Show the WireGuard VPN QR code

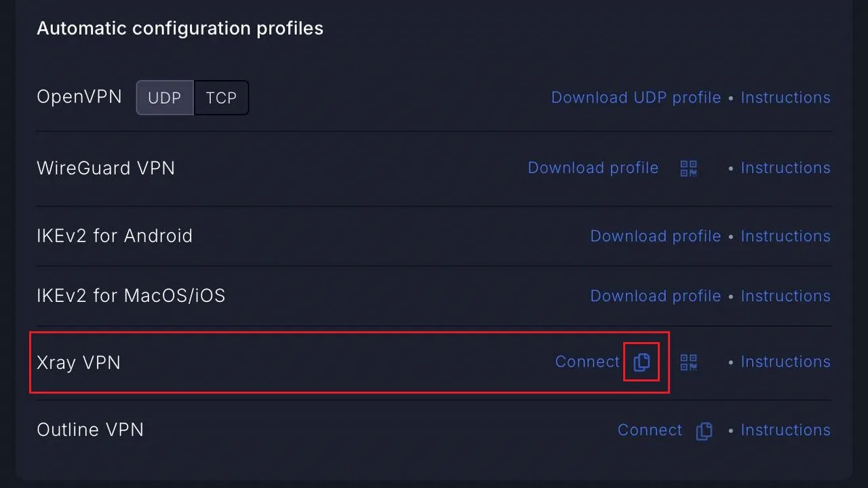coord(689,168)
